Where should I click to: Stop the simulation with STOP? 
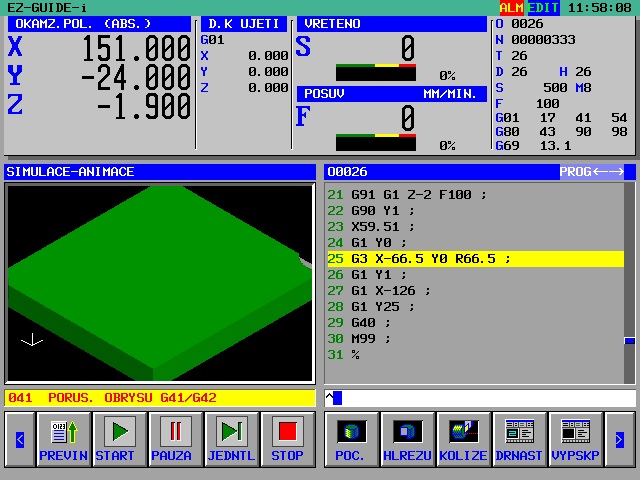(x=287, y=440)
